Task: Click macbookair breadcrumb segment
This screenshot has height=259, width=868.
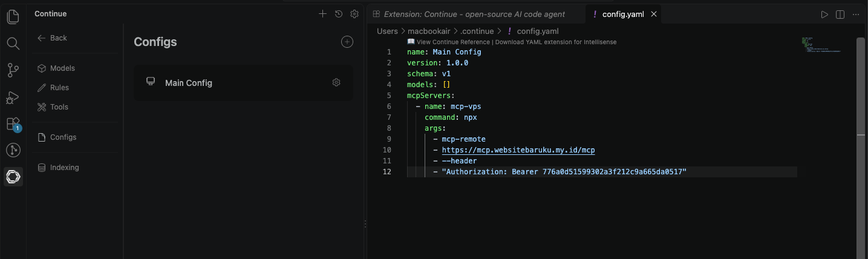Action: point(429,31)
